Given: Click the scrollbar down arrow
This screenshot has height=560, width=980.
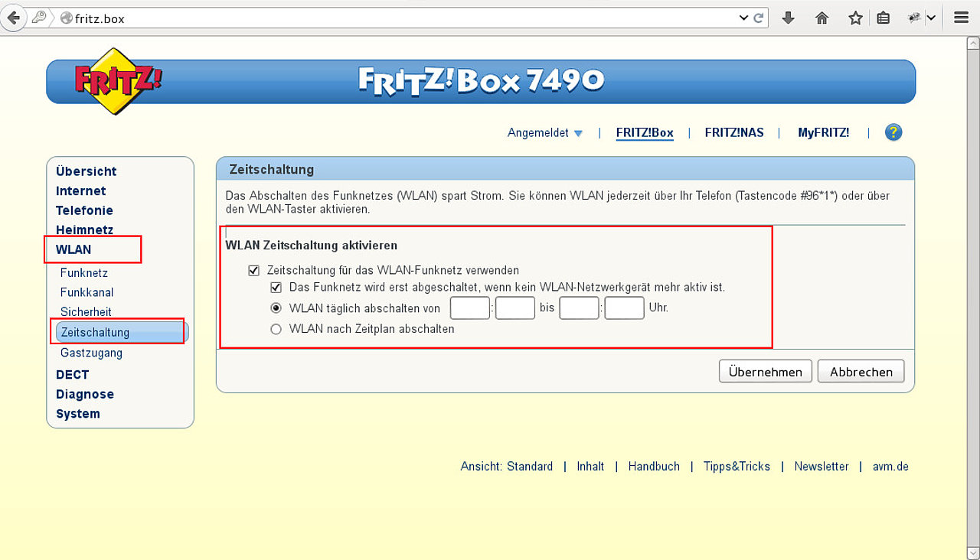Looking at the screenshot, I should [973, 552].
